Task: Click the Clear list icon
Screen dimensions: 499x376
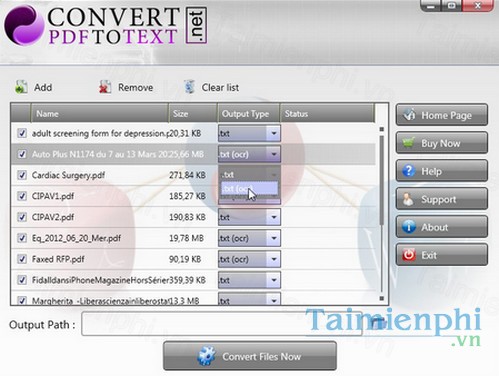Action: pyautogui.click(x=189, y=87)
